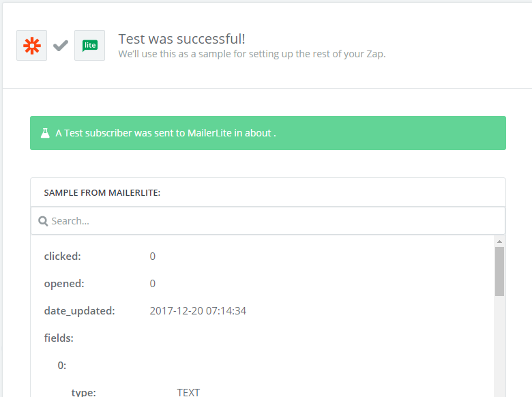Click the vertical scrollbar thumb
Screen dimensions: 532x397
(x=499, y=271)
